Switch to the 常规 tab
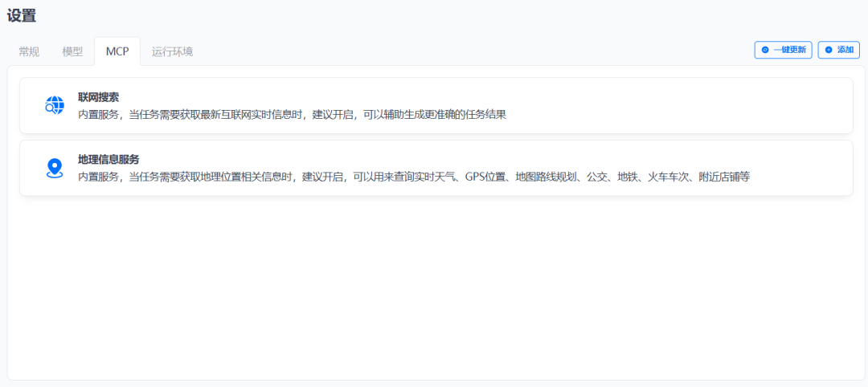Image resolution: width=868 pixels, height=387 pixels. click(x=29, y=51)
